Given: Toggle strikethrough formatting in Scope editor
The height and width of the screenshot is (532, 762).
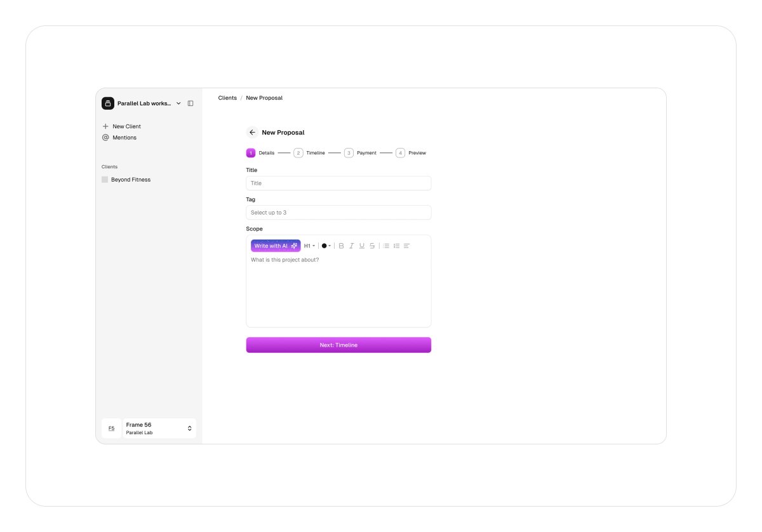Looking at the screenshot, I should click(x=372, y=246).
